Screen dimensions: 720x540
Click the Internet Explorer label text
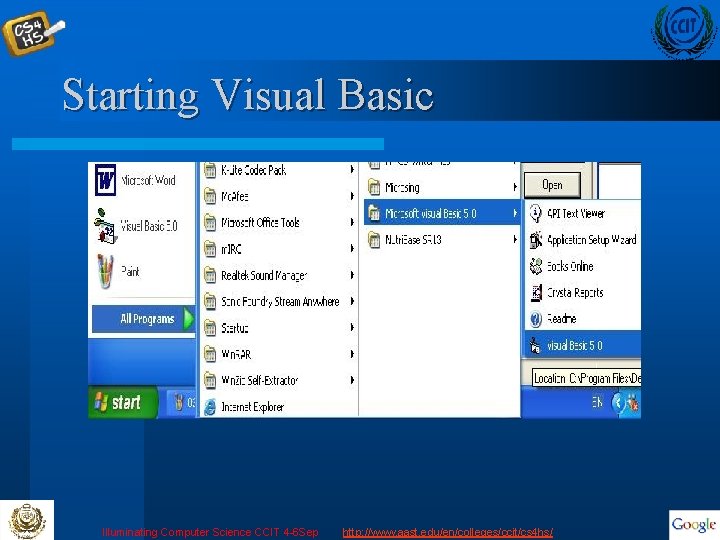(x=253, y=407)
